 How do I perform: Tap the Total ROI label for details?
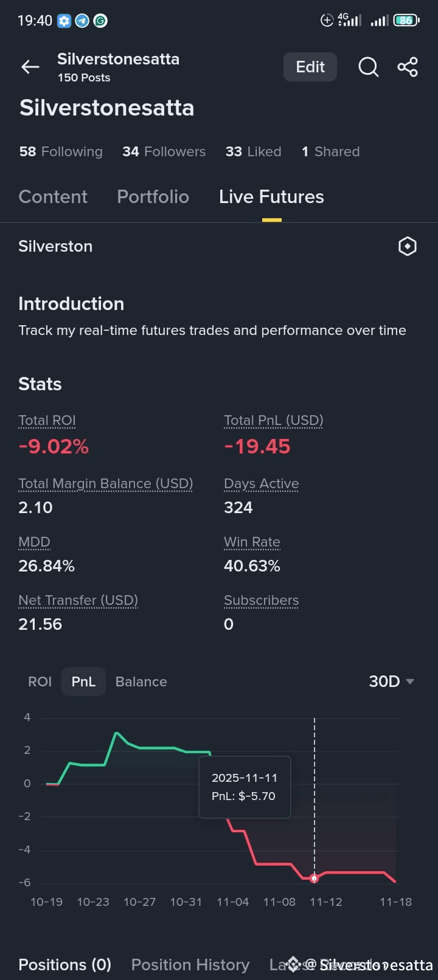pos(47,421)
